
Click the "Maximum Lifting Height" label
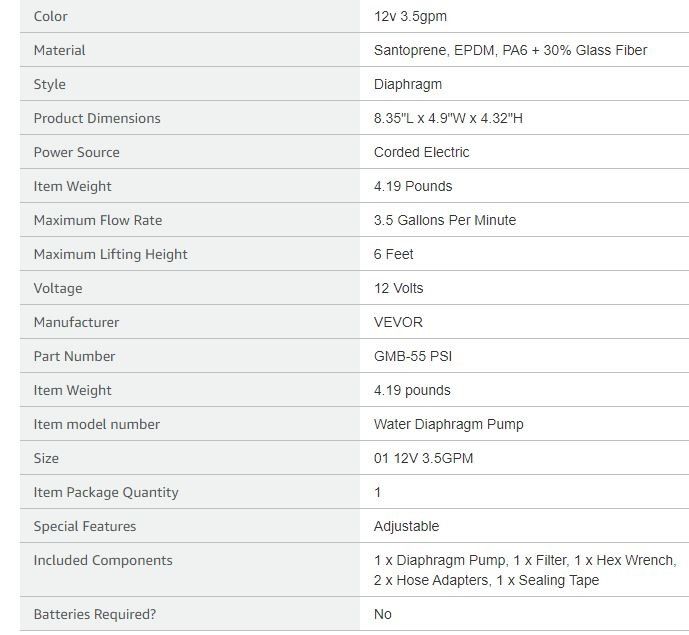tap(111, 254)
